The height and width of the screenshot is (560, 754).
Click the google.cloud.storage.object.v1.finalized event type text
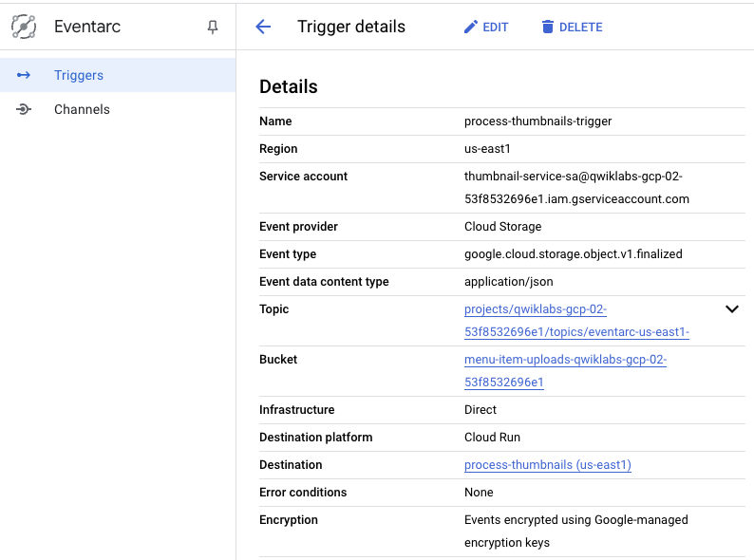point(573,254)
